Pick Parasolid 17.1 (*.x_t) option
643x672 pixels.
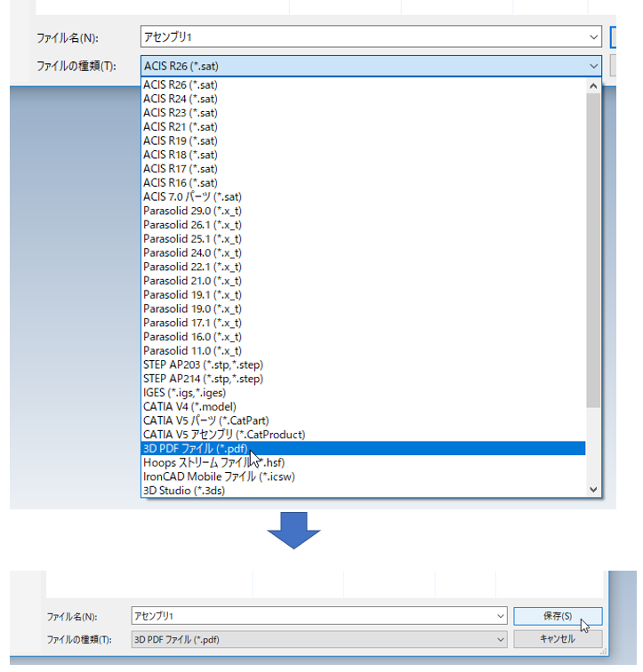pyautogui.click(x=363, y=323)
